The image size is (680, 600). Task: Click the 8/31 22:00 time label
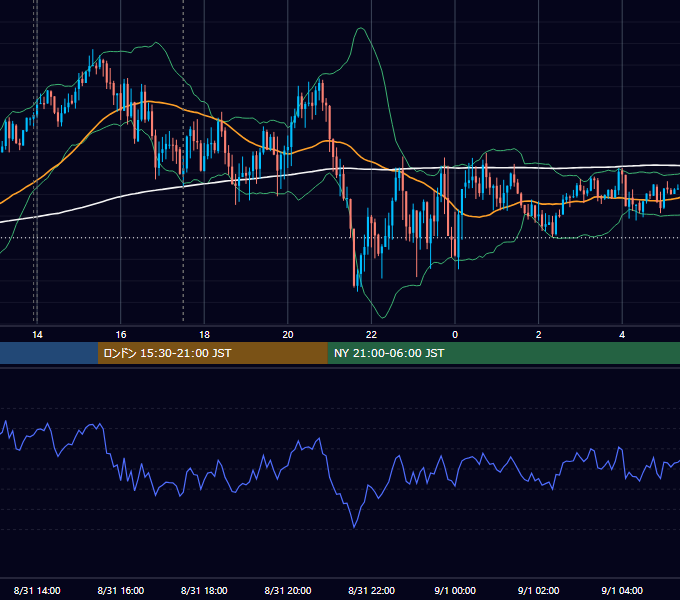coord(371,590)
